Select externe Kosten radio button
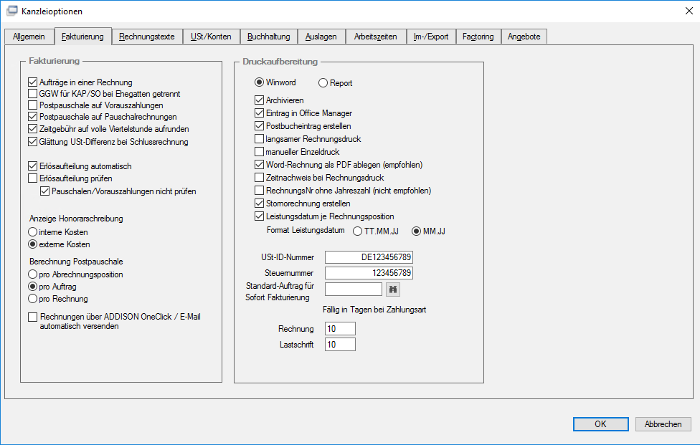Image resolution: width=700 pixels, height=445 pixels. pyautogui.click(x=33, y=245)
